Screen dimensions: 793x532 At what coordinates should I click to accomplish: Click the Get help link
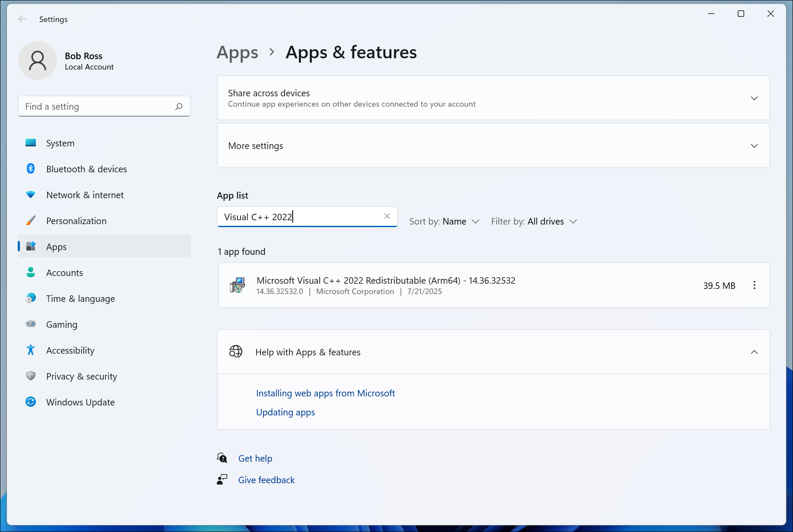click(x=255, y=459)
